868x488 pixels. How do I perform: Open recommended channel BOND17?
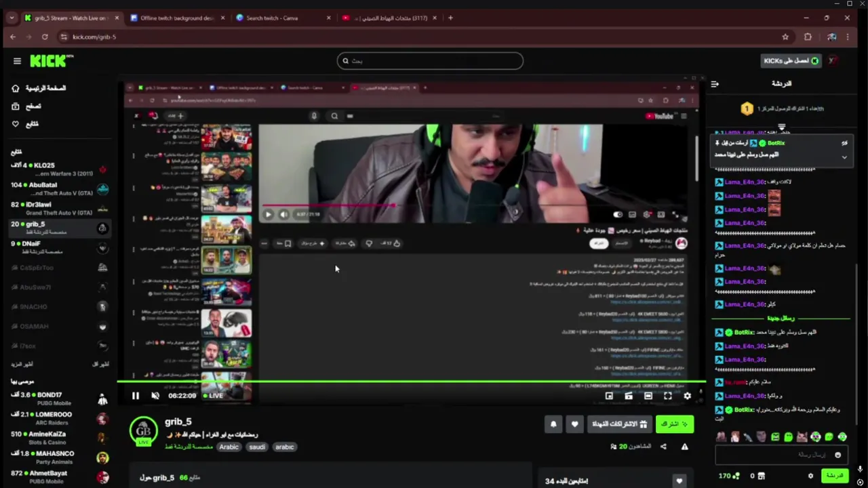[x=59, y=399]
